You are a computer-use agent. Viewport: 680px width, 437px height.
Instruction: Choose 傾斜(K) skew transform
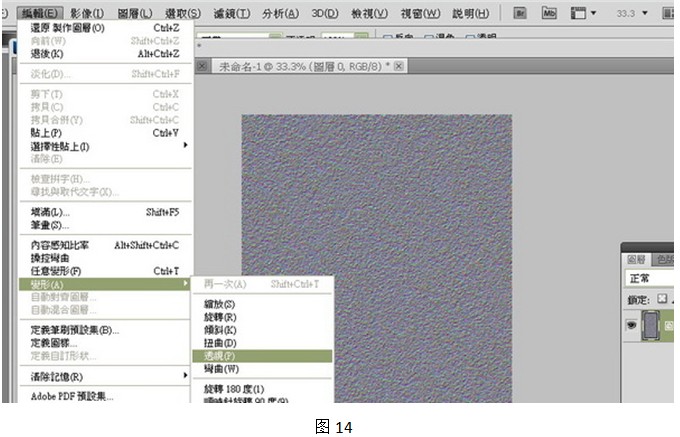(x=262, y=330)
